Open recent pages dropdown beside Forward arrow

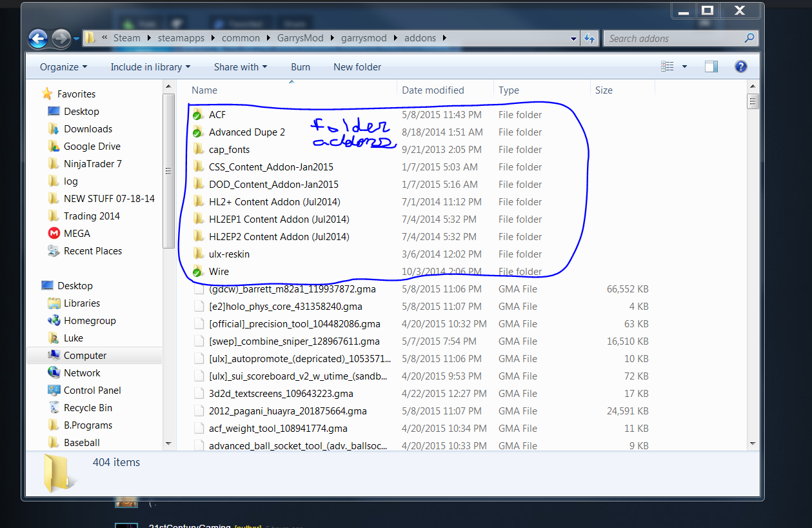(76, 39)
